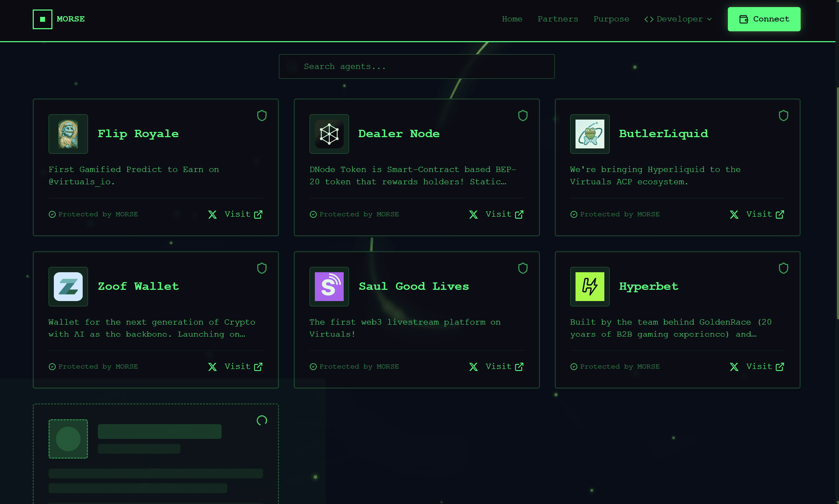Select the shield icon on Flip Royale card
Screen dimensions: 839x504
[262, 115]
